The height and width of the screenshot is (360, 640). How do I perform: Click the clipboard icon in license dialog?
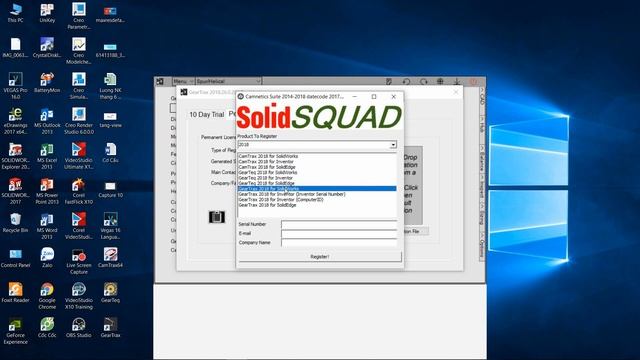(217, 217)
